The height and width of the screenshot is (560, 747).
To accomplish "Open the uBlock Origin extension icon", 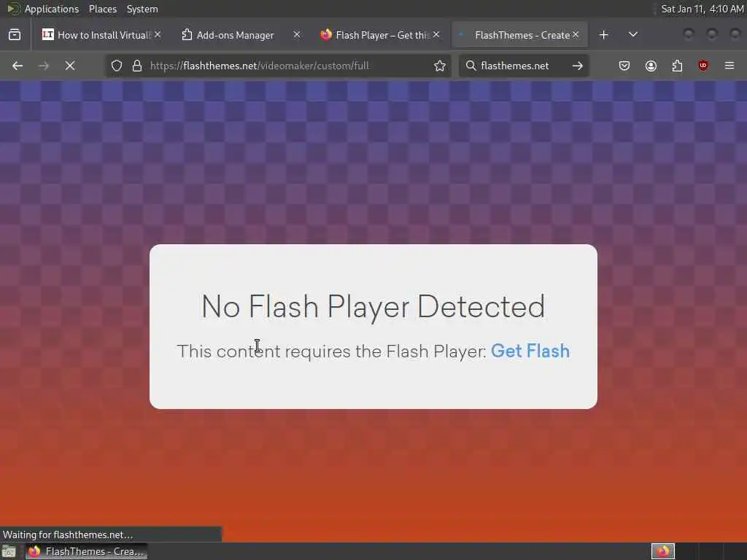I will tap(703, 66).
